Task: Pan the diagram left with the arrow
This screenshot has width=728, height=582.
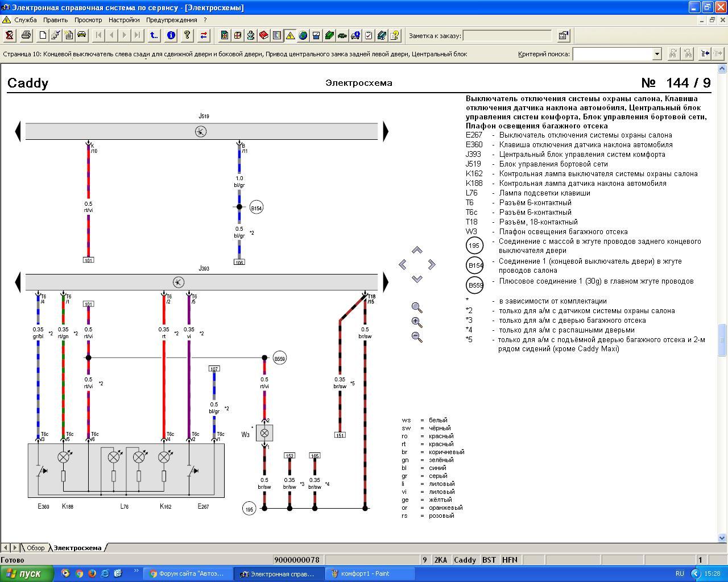Action: (x=403, y=264)
